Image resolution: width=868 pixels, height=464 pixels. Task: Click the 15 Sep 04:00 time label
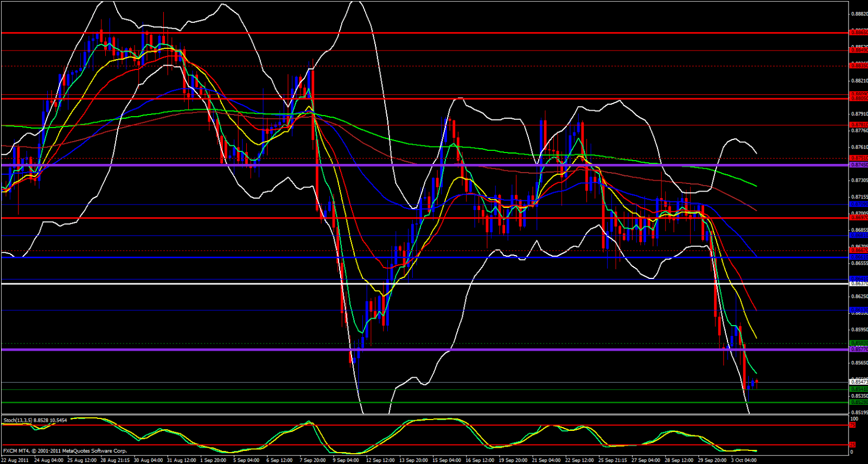coord(446,460)
